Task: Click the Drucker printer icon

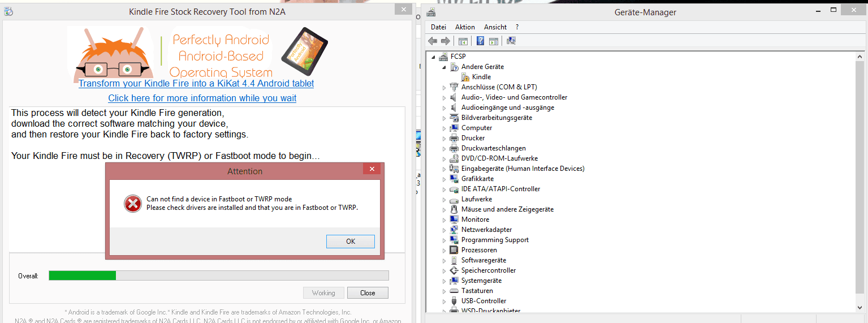Action: 454,138
